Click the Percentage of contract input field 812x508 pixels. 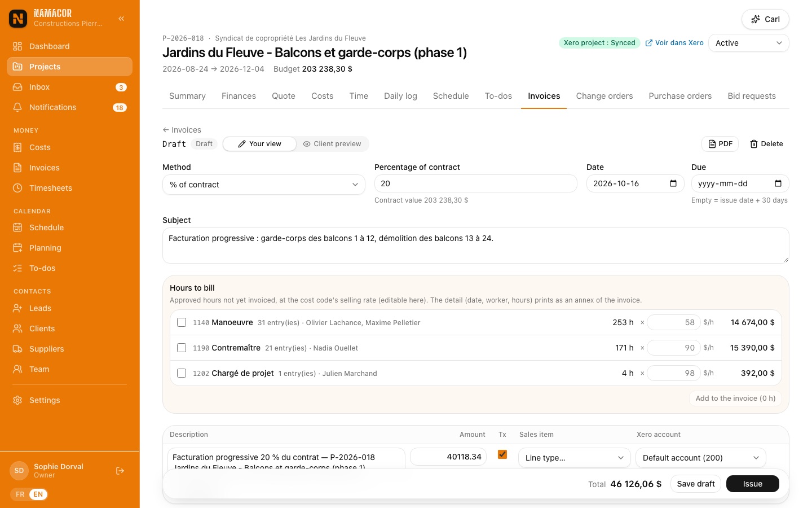(476, 183)
